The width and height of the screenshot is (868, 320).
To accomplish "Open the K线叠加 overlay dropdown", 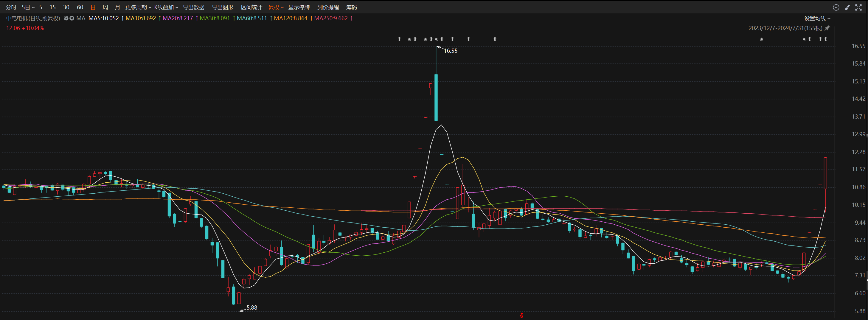I will [x=166, y=7].
